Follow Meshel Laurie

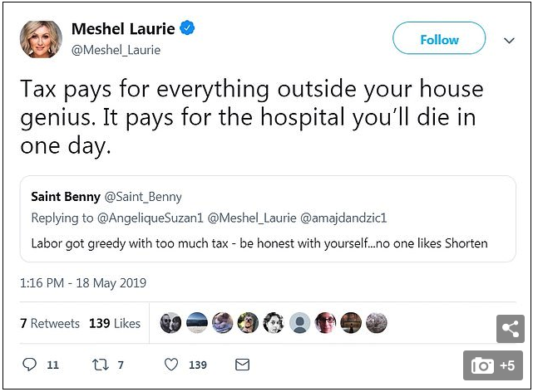[438, 39]
